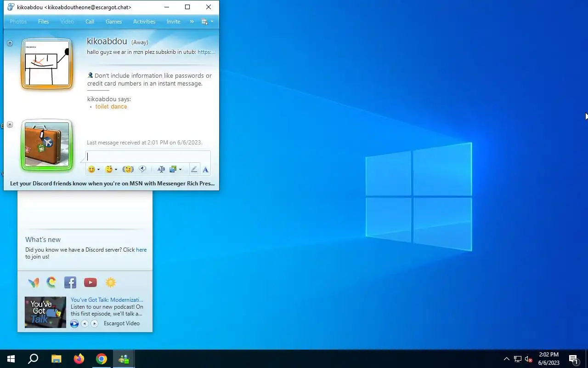Show hidden system tray icons
Viewport: 588px width, 368px height.
tap(507, 359)
